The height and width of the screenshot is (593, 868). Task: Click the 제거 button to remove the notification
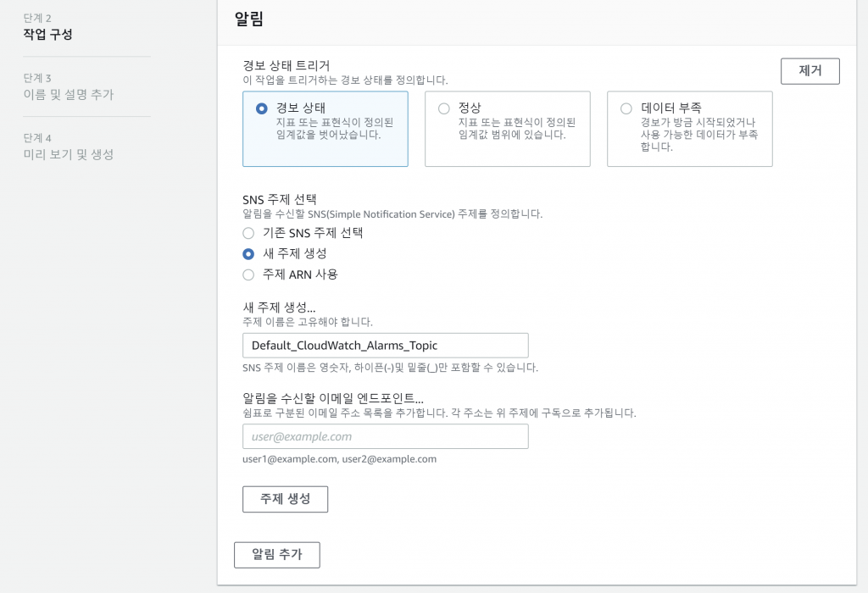(810, 71)
